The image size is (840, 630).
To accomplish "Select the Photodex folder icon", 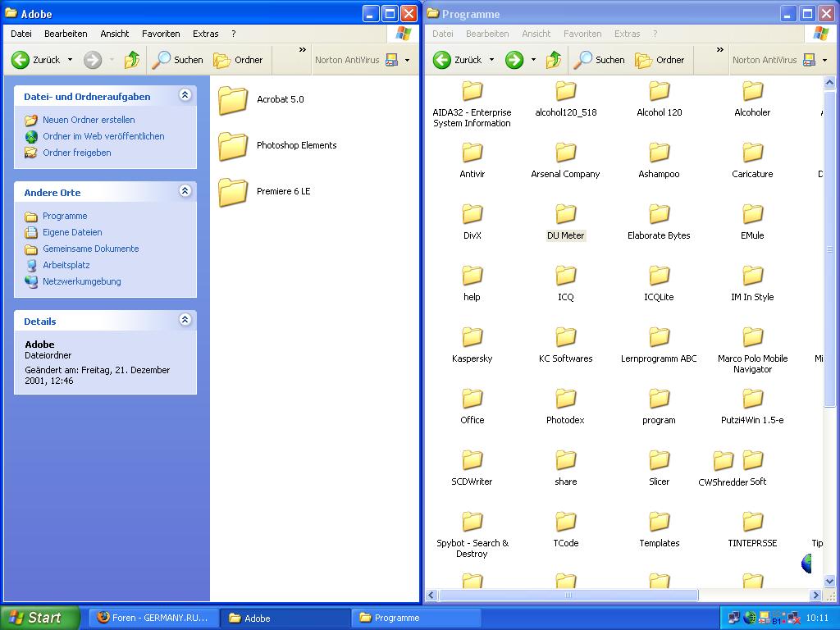I will click(566, 399).
